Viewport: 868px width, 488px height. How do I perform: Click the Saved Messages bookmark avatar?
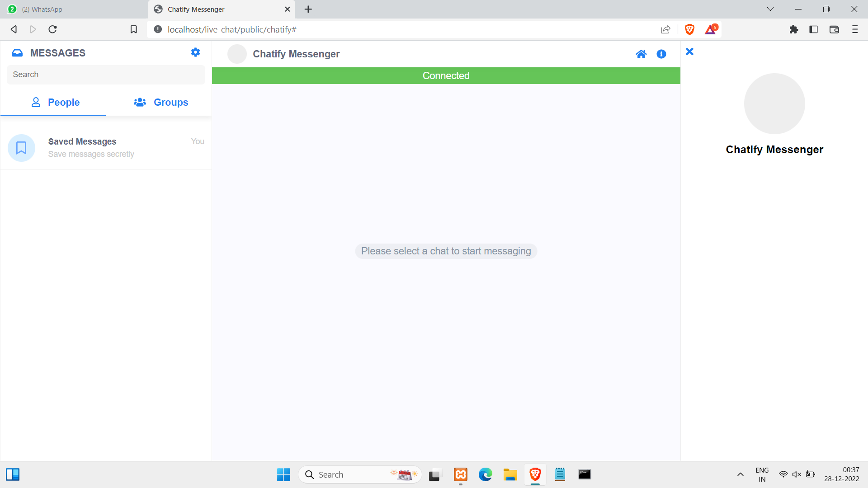tap(21, 148)
